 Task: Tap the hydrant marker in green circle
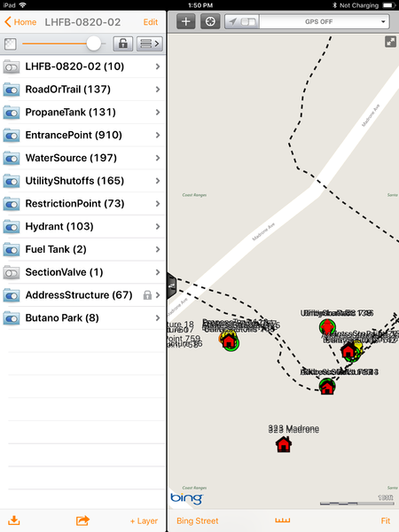327,327
